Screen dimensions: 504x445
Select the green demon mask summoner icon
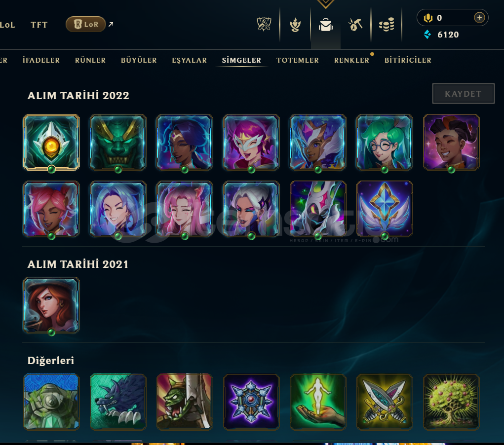pos(118,143)
